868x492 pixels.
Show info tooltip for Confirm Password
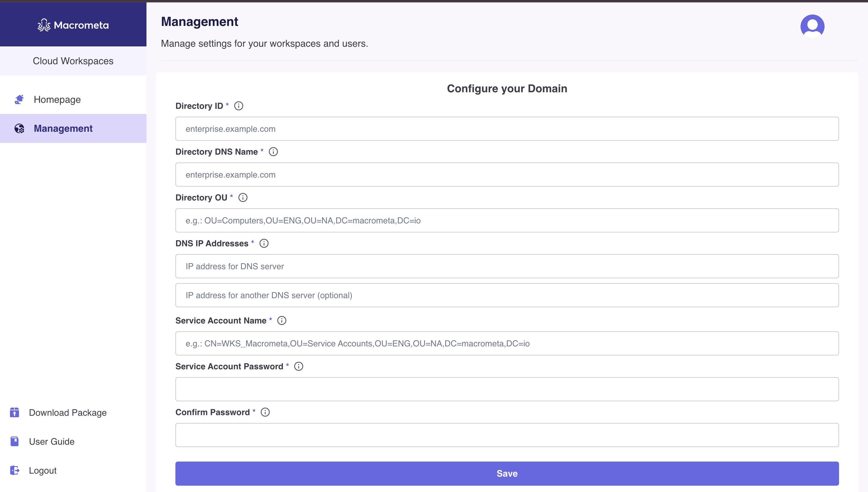265,412
